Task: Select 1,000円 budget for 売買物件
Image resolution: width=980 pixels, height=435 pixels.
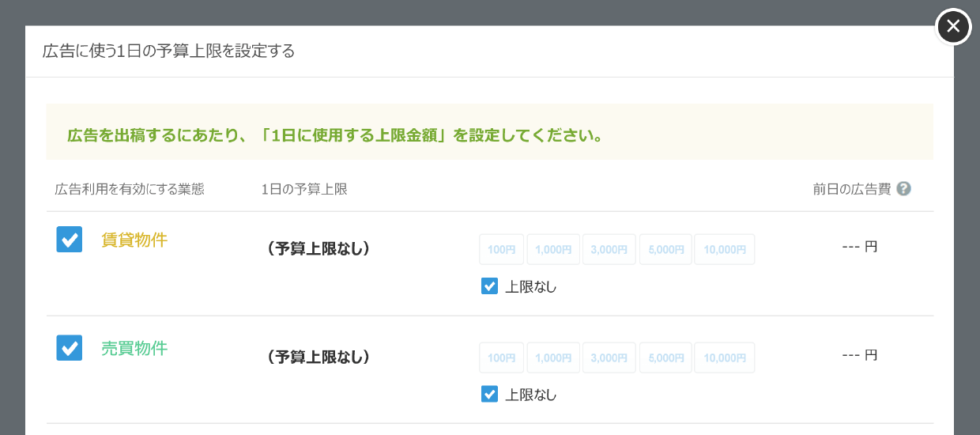Action: pos(553,357)
